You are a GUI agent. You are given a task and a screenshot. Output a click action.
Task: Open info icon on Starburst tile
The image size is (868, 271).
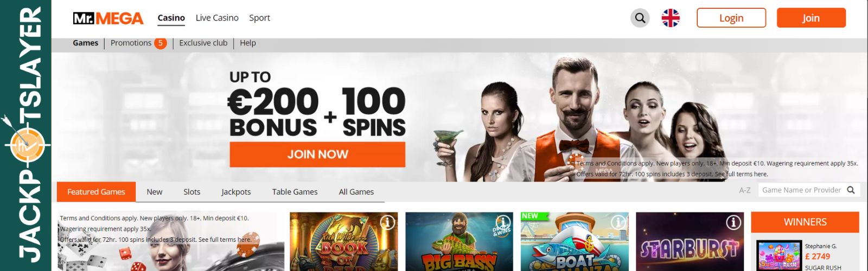click(733, 222)
